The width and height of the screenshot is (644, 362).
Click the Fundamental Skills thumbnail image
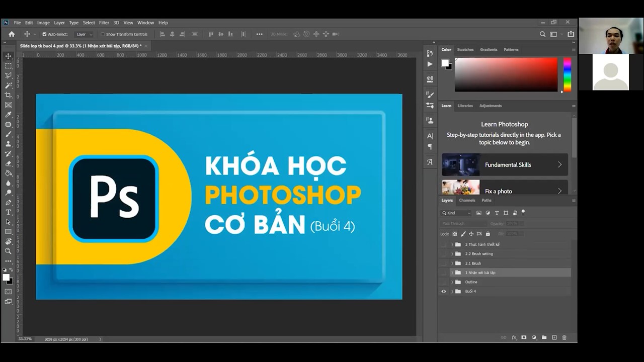pos(460,165)
